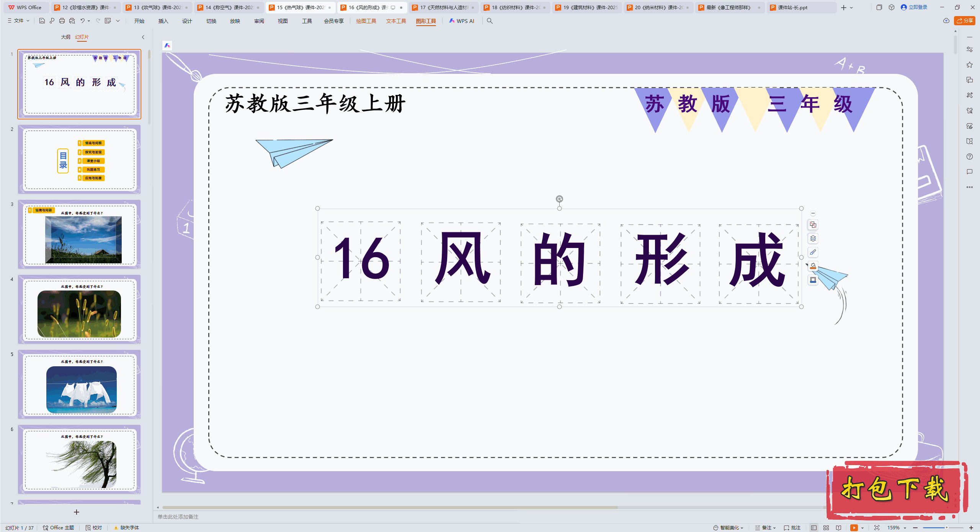
Task: Toggle 批注 annotation mode in status bar
Action: tap(792, 527)
